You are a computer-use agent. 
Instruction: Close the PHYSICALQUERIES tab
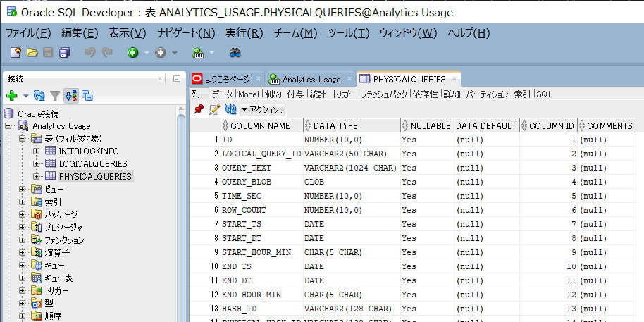point(454,79)
